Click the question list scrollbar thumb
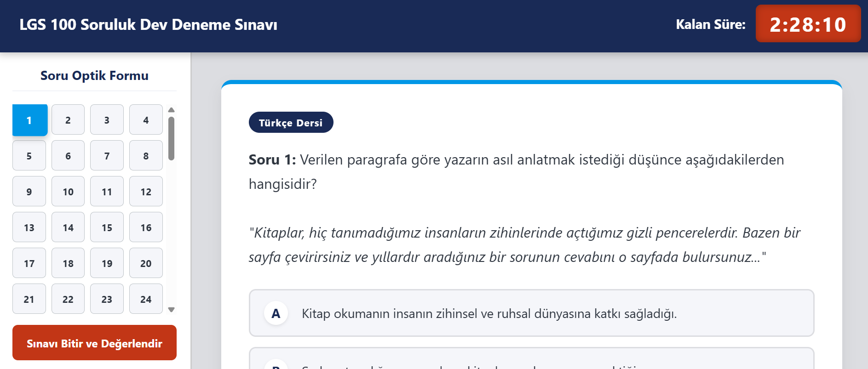 [x=171, y=138]
